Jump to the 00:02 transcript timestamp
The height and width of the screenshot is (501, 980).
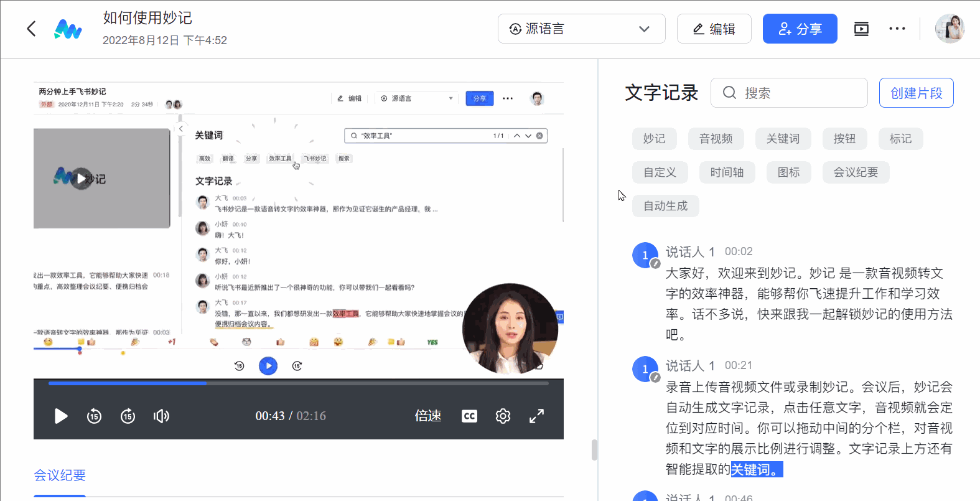point(739,251)
